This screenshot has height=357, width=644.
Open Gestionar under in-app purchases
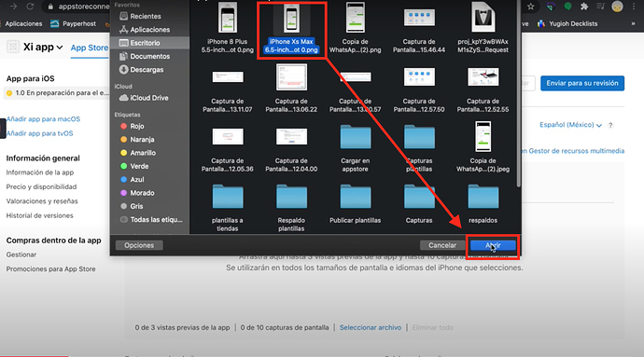[21, 254]
